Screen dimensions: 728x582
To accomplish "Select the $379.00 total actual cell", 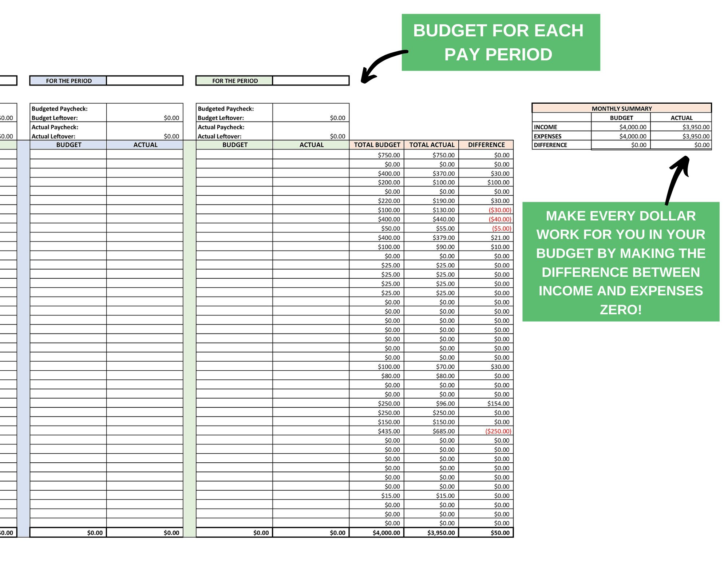I will [x=431, y=238].
